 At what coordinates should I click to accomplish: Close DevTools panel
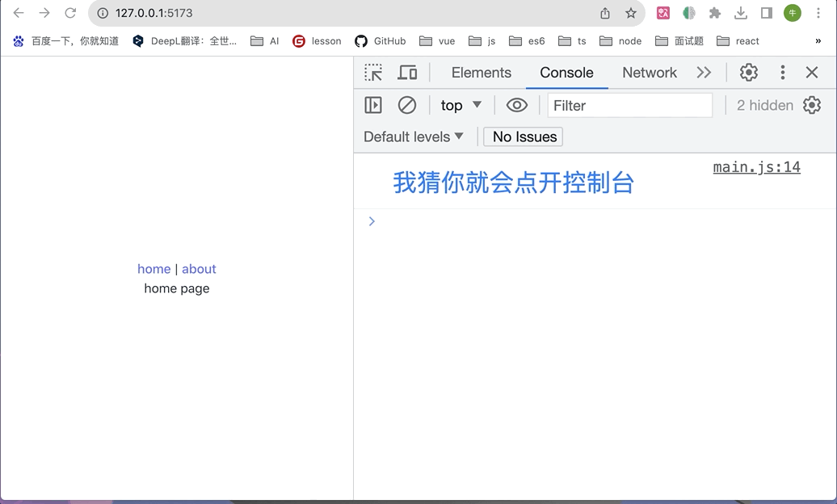811,72
